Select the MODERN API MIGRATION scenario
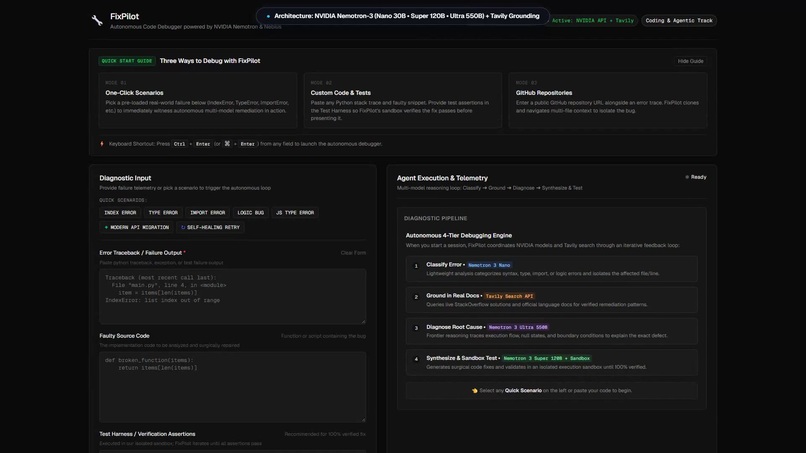The image size is (806, 453). pyautogui.click(x=136, y=227)
